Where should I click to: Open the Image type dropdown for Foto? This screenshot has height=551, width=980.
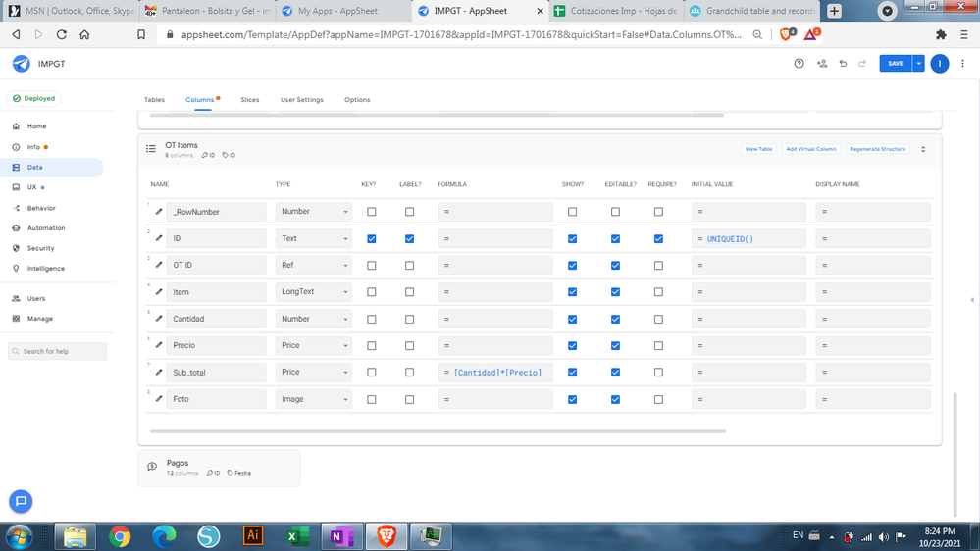[313, 399]
